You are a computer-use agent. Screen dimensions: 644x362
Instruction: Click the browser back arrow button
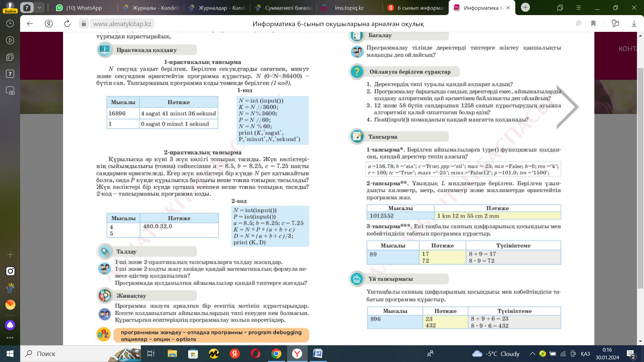[x=30, y=23]
